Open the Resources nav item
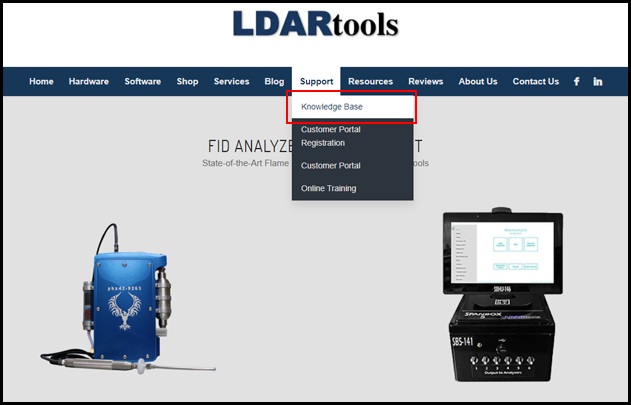The width and height of the screenshot is (631, 405). coord(370,82)
